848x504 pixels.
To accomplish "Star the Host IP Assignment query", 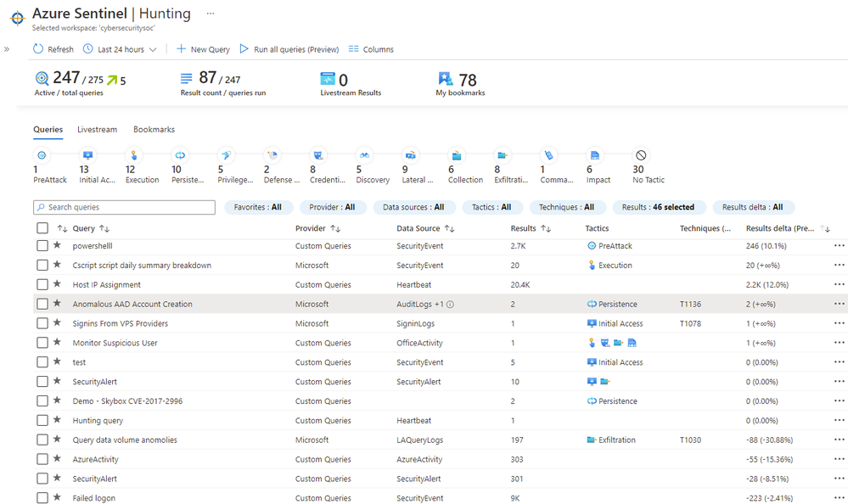I will (57, 284).
